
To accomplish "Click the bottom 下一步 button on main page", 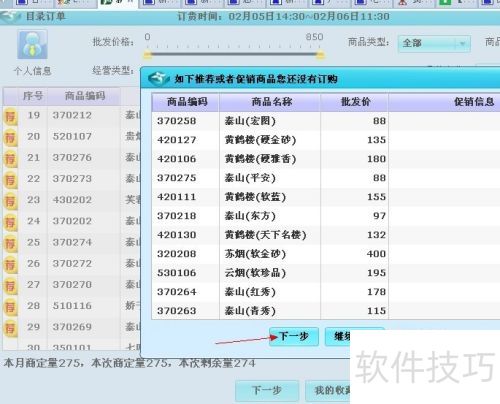I will (267, 390).
